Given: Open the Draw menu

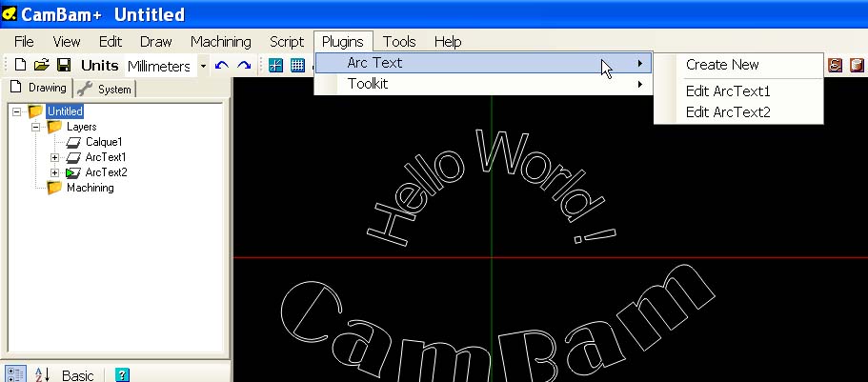Looking at the screenshot, I should coord(155,42).
